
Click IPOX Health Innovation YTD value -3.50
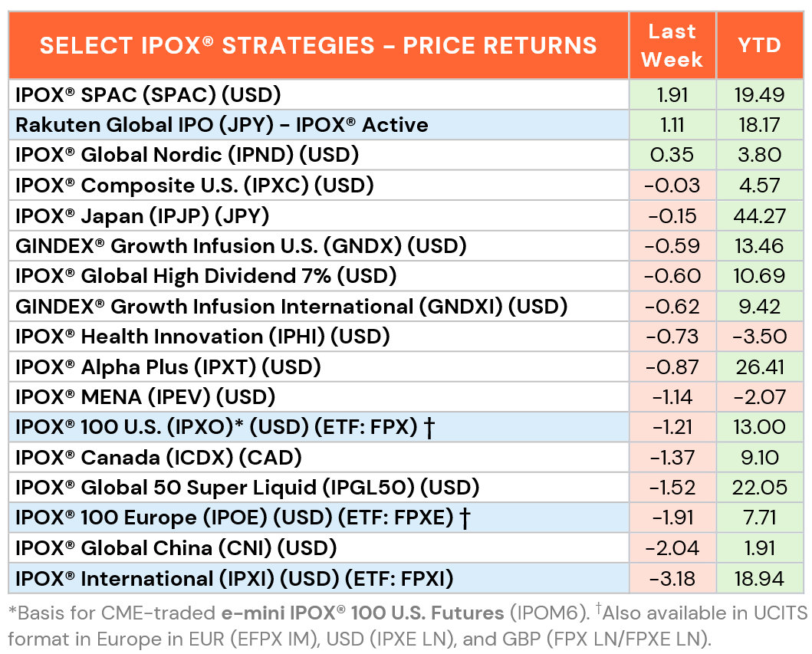tap(760, 337)
